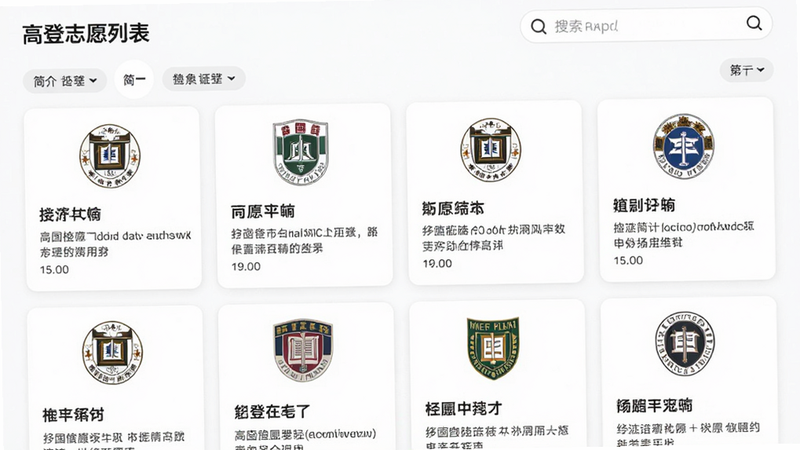The image size is (800, 450).
Task: Open the card title beneath the green shield logo
Action: tap(263, 211)
